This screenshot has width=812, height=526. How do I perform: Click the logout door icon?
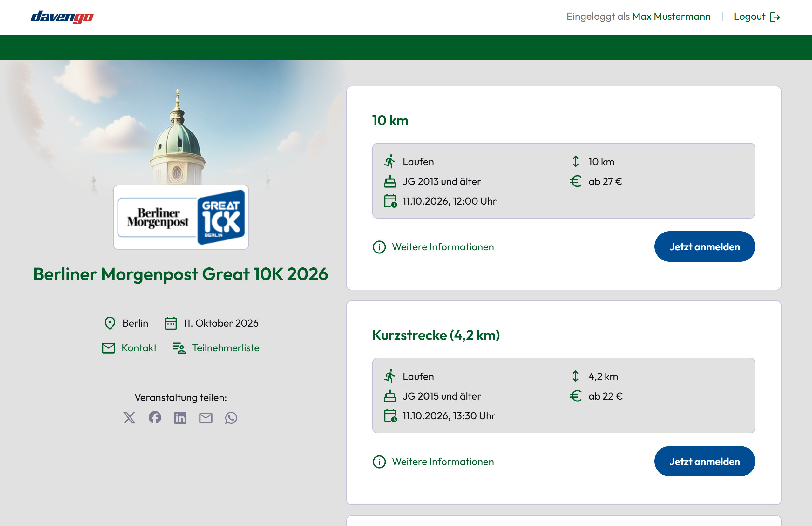[777, 16]
